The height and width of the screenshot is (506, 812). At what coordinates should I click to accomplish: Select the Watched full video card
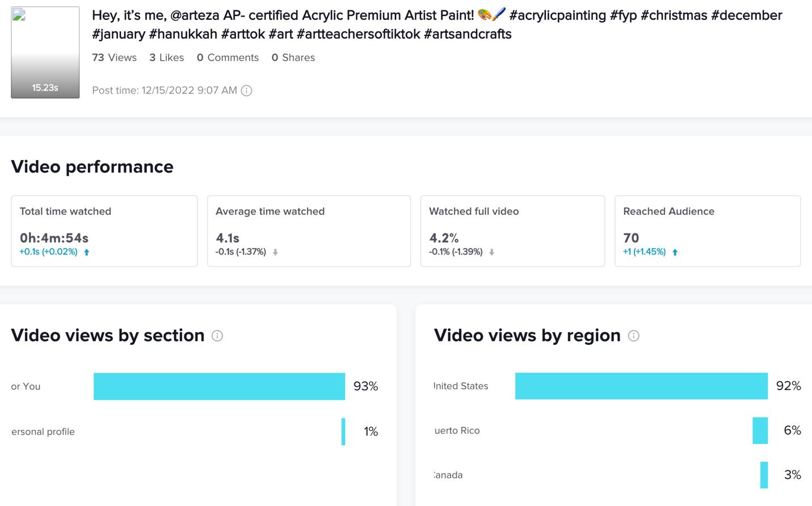512,231
